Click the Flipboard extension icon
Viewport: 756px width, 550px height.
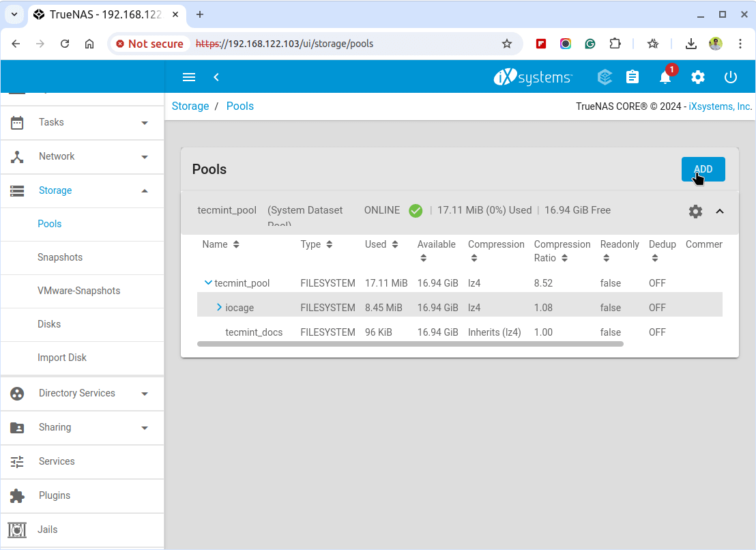pyautogui.click(x=541, y=44)
